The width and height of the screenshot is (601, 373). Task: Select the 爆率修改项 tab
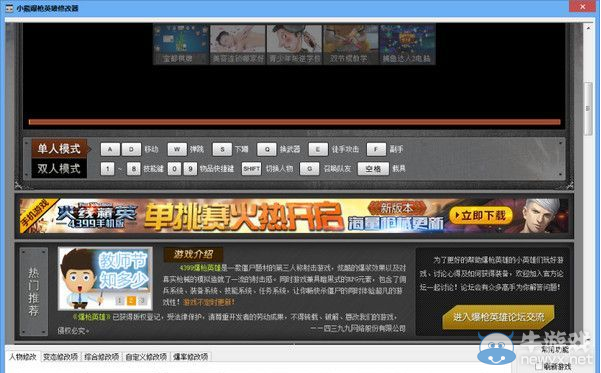pyautogui.click(x=190, y=357)
